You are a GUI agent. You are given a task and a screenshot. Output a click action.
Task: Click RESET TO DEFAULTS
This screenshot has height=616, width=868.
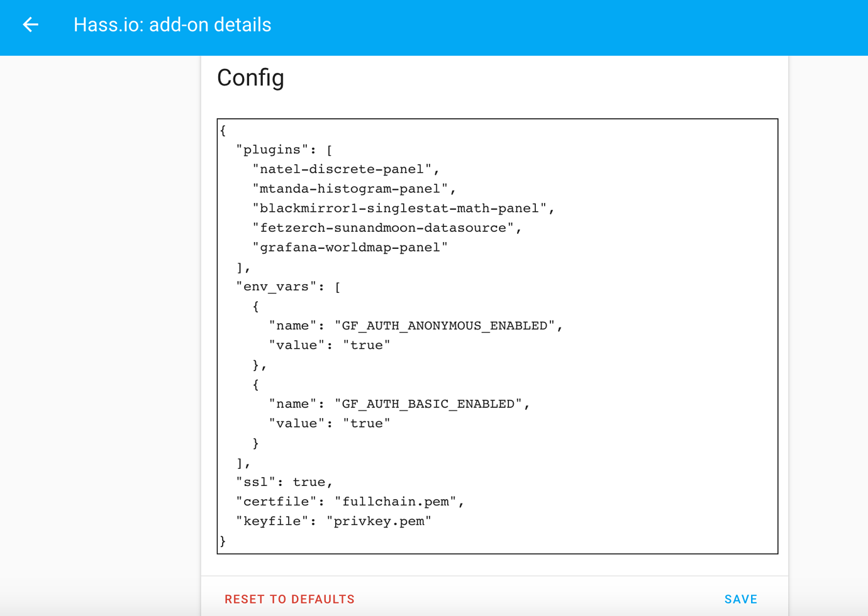point(289,599)
